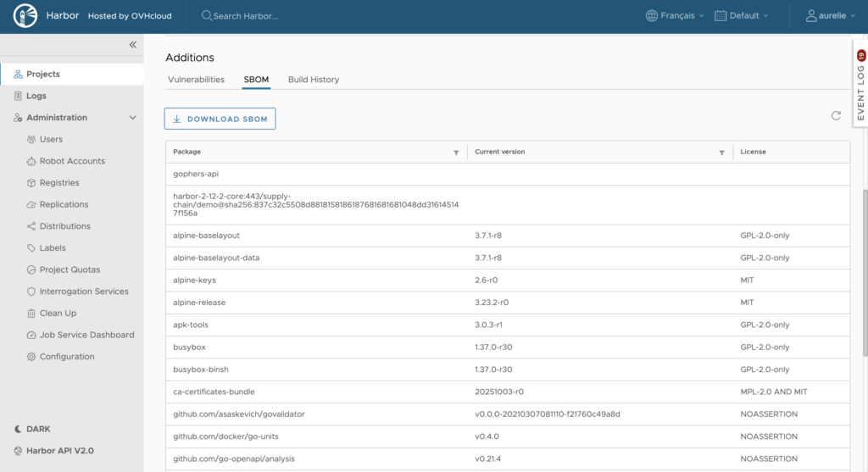Open the Default date format dropdown
Screen dimensions: 868x472
(x=742, y=16)
